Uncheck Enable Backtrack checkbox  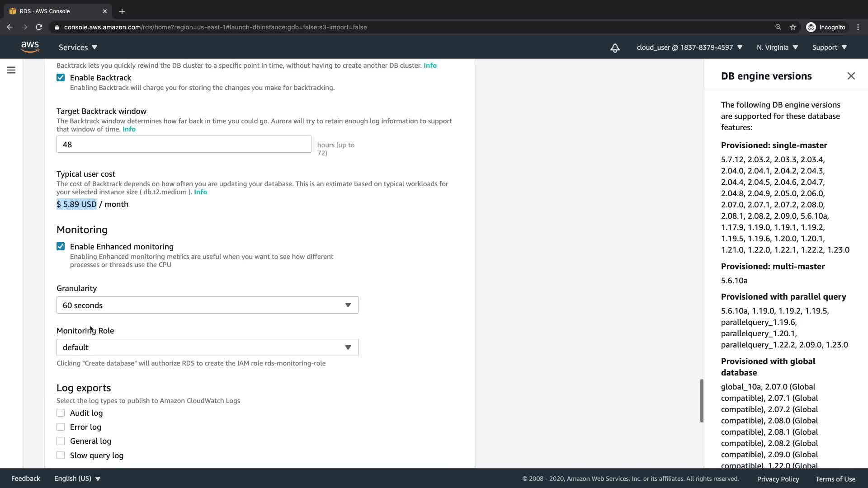(x=61, y=78)
